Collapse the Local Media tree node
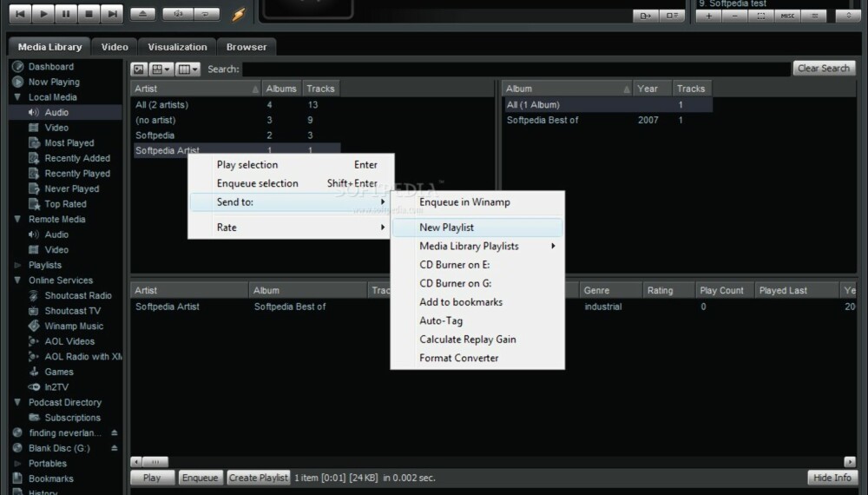Screen dimensions: 868x495 [x=17, y=97]
